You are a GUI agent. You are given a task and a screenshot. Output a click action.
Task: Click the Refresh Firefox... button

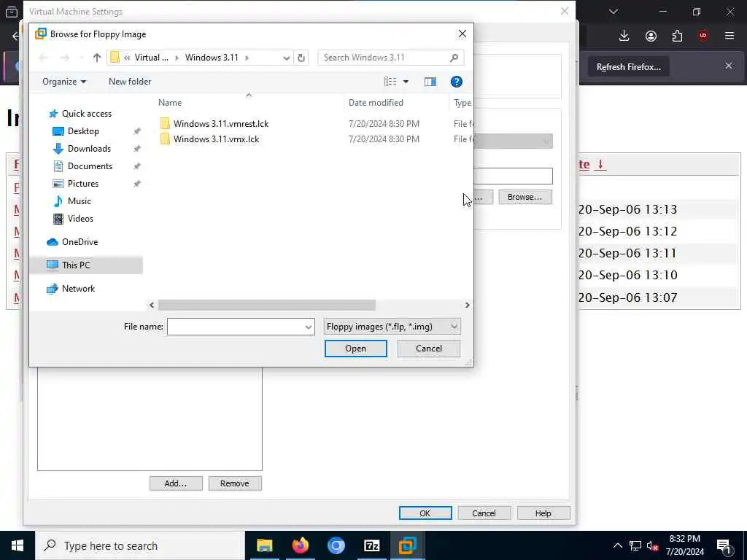(628, 67)
